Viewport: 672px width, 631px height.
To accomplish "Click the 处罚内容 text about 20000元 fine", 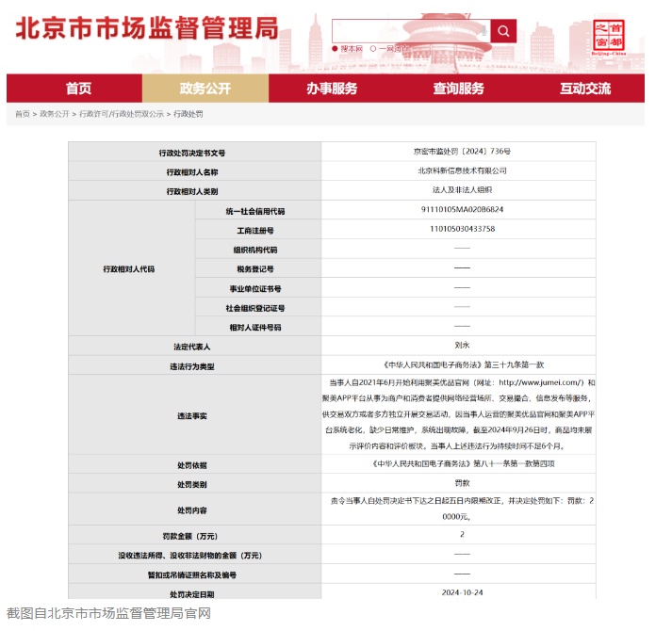I will 462,509.
